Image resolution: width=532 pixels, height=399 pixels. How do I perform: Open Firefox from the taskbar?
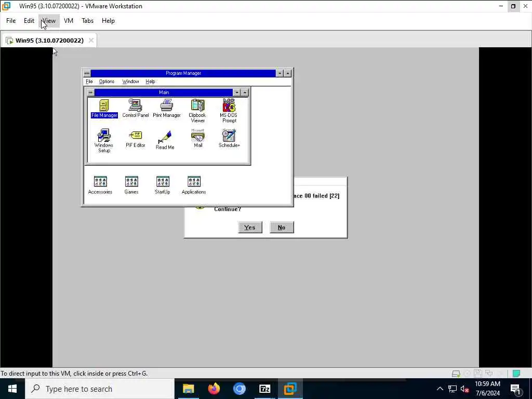(x=214, y=389)
